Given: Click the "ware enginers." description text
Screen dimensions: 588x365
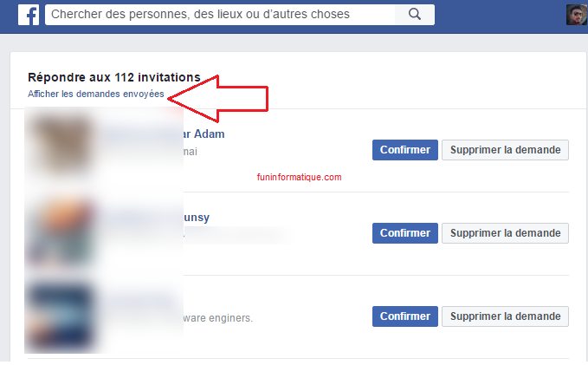Looking at the screenshot, I should (218, 318).
